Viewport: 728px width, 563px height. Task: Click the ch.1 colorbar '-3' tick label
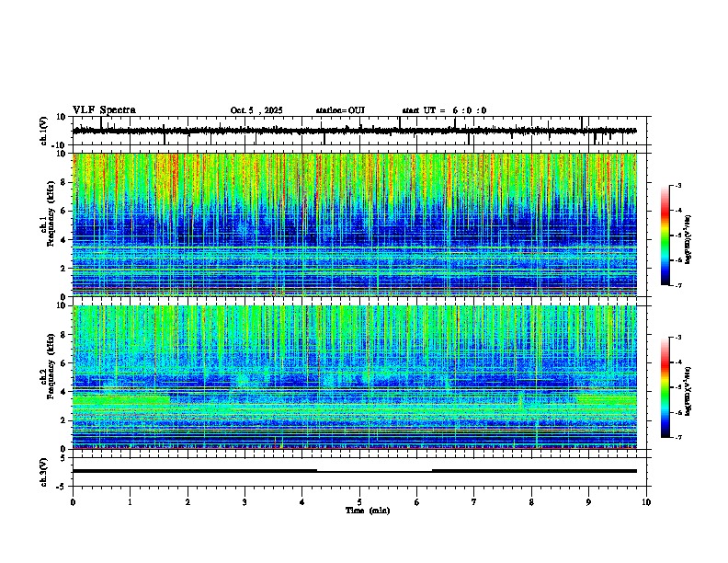677,185
